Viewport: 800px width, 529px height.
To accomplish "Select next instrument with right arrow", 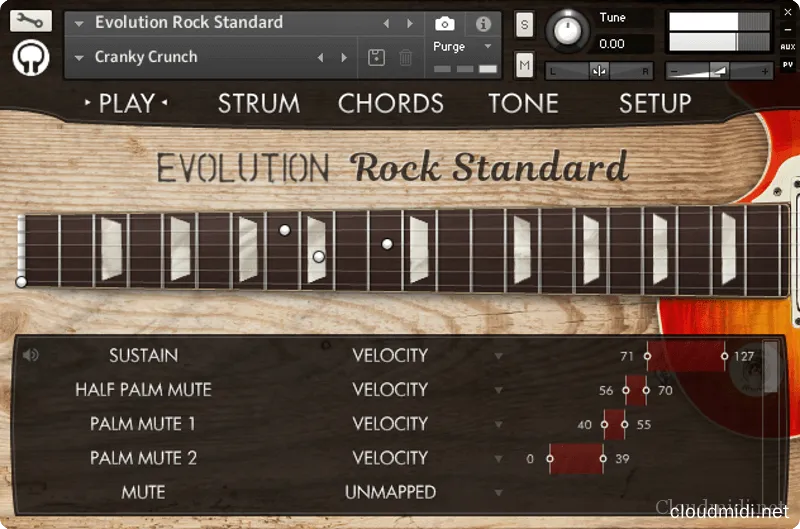I will point(410,23).
